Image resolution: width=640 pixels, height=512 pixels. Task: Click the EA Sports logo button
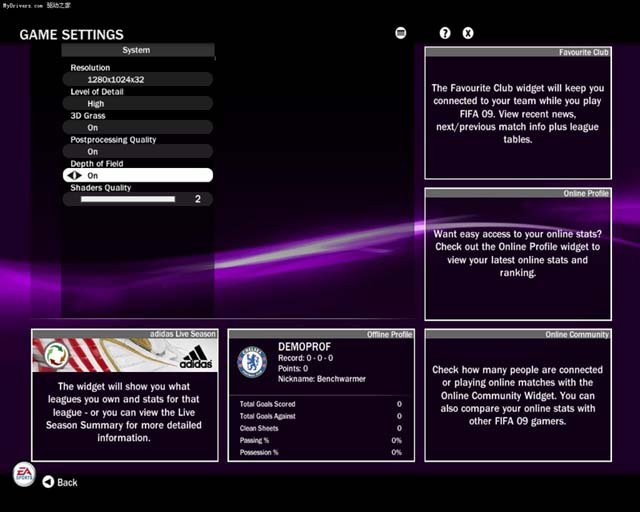[24, 474]
